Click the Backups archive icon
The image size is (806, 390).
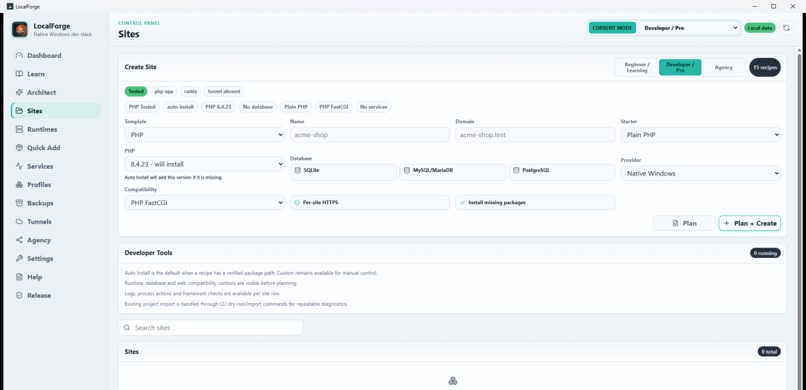pyautogui.click(x=20, y=203)
